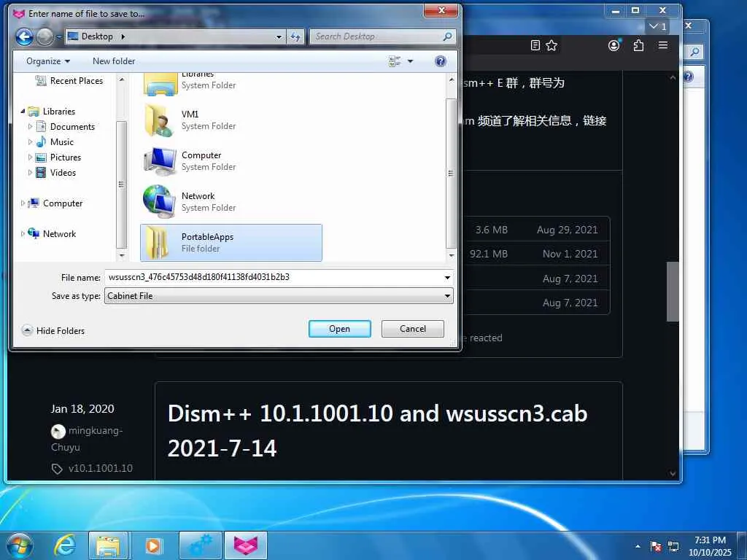
Task: Expand the Network tree node
Action: coord(23,234)
